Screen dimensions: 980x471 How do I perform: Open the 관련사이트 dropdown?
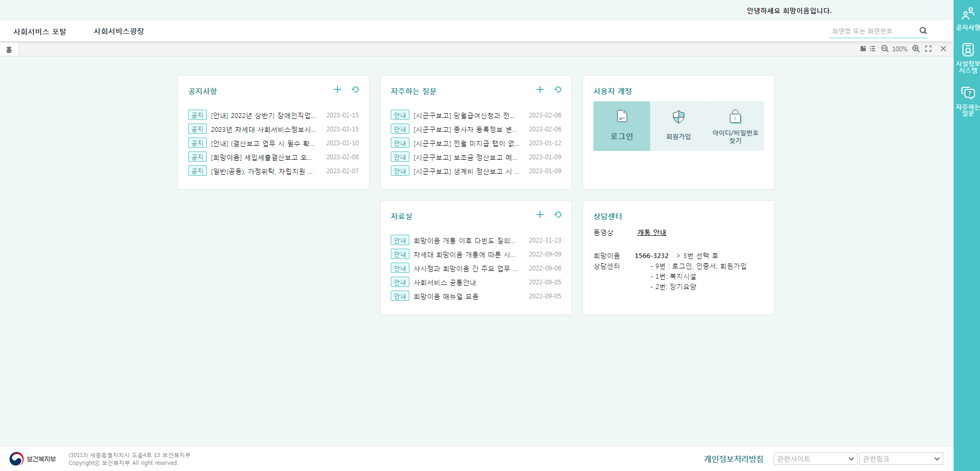(x=815, y=459)
